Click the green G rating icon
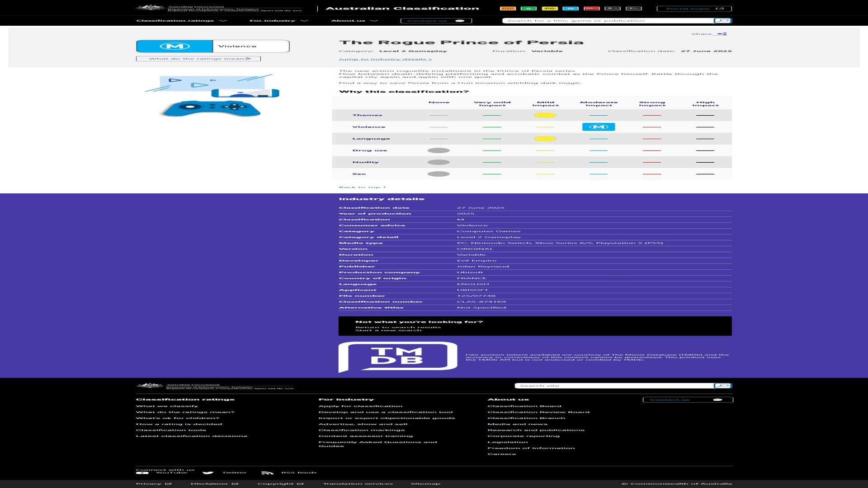This screenshot has height=488, width=868. (528, 9)
